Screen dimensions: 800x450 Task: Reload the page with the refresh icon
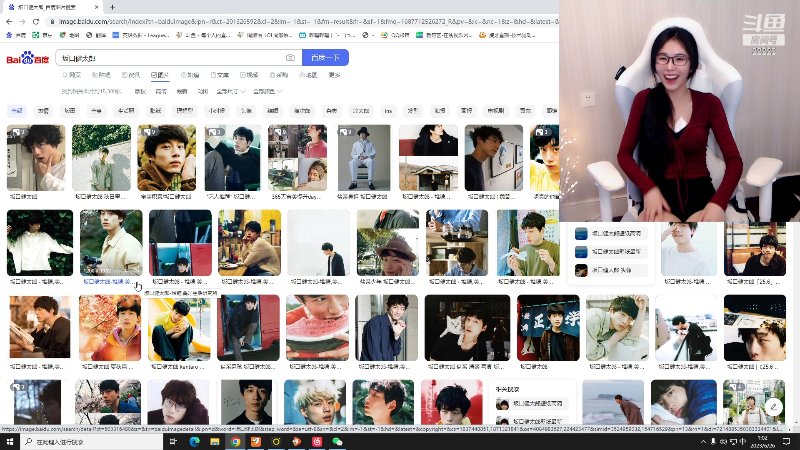pyautogui.click(x=36, y=21)
